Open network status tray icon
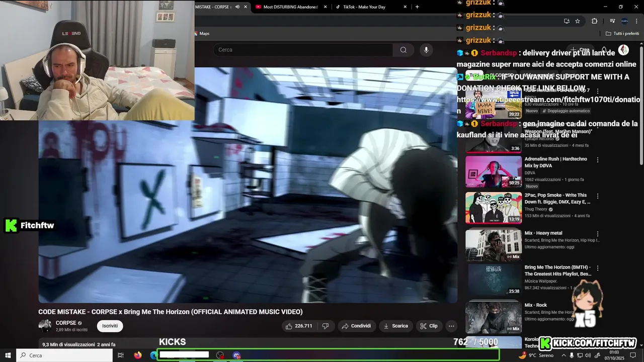The image size is (644, 362). click(x=580, y=355)
